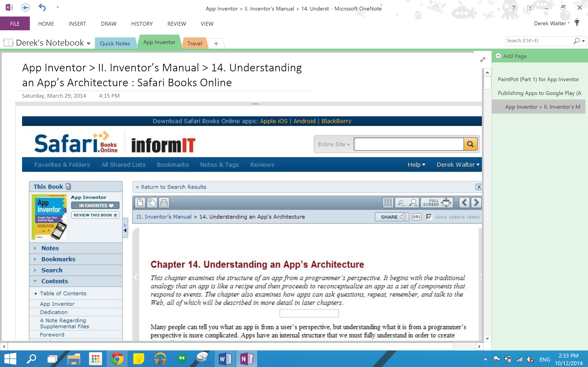Select PaintPot (Part 1) page in list
Screen dimensions: 588x367
coord(538,79)
